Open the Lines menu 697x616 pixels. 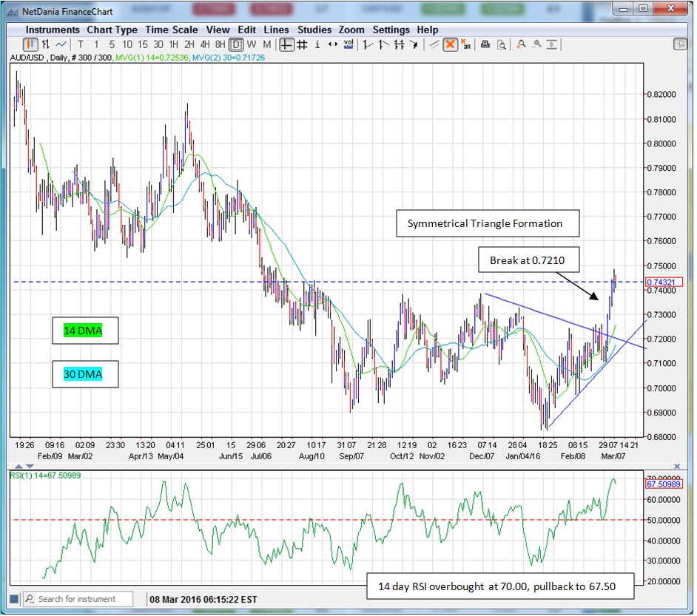pos(276,30)
